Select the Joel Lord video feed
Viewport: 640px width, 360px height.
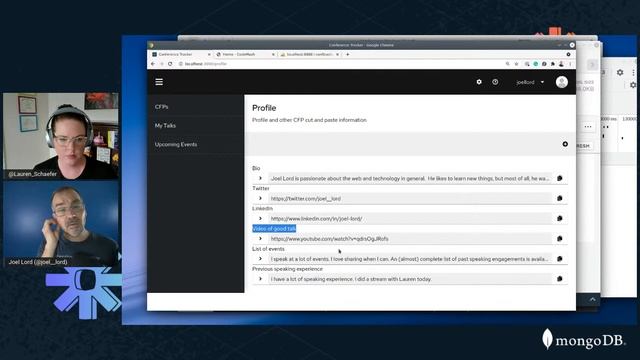tap(61, 224)
